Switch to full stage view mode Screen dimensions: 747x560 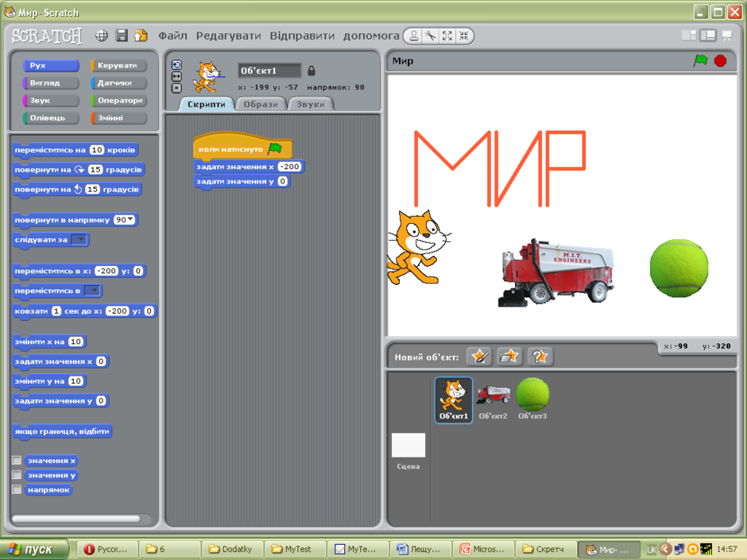tap(708, 36)
